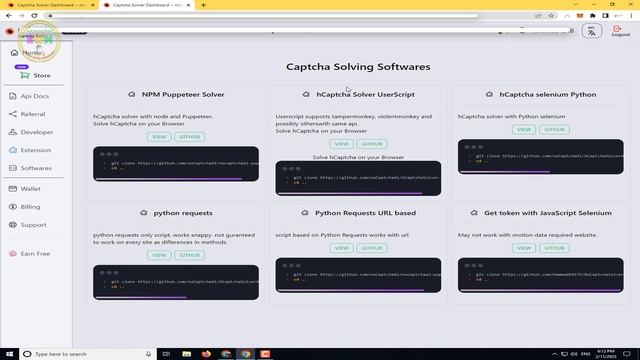Click GITHUB under hCaptcha Solver UserScript
The height and width of the screenshot is (360, 640).
(x=372, y=144)
